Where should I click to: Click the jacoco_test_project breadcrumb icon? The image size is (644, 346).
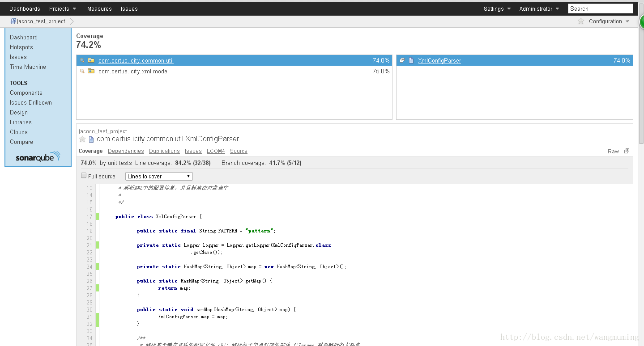pos(13,21)
